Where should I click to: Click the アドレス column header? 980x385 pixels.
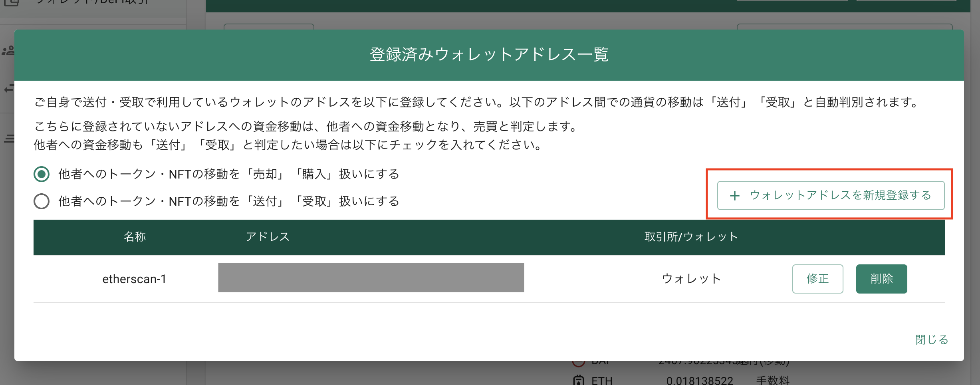[268, 237]
